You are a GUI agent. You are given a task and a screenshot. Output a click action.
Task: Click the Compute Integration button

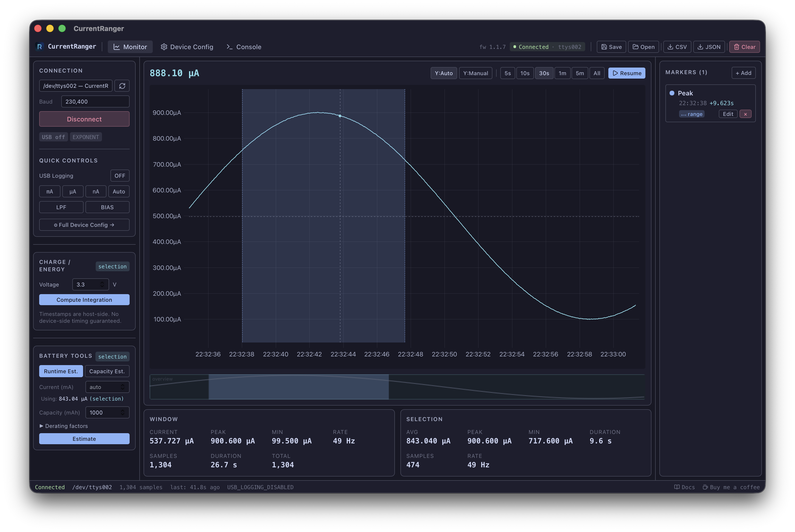84,300
